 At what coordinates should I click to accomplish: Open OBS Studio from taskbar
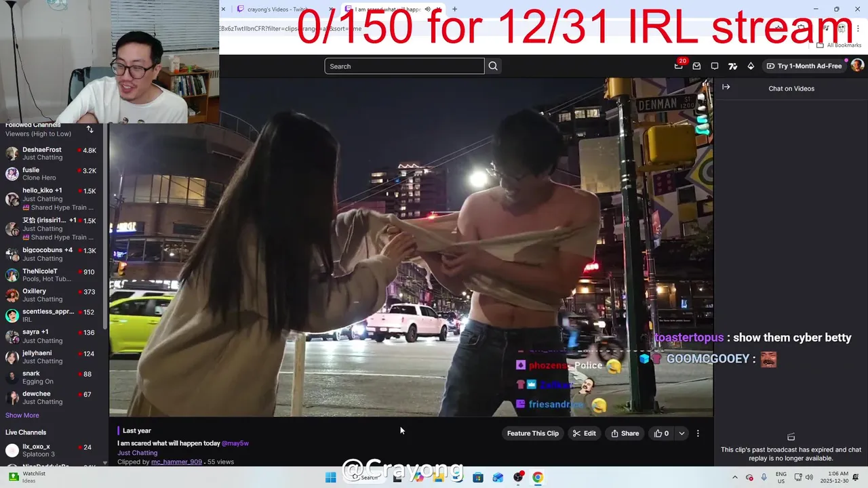tap(518, 477)
